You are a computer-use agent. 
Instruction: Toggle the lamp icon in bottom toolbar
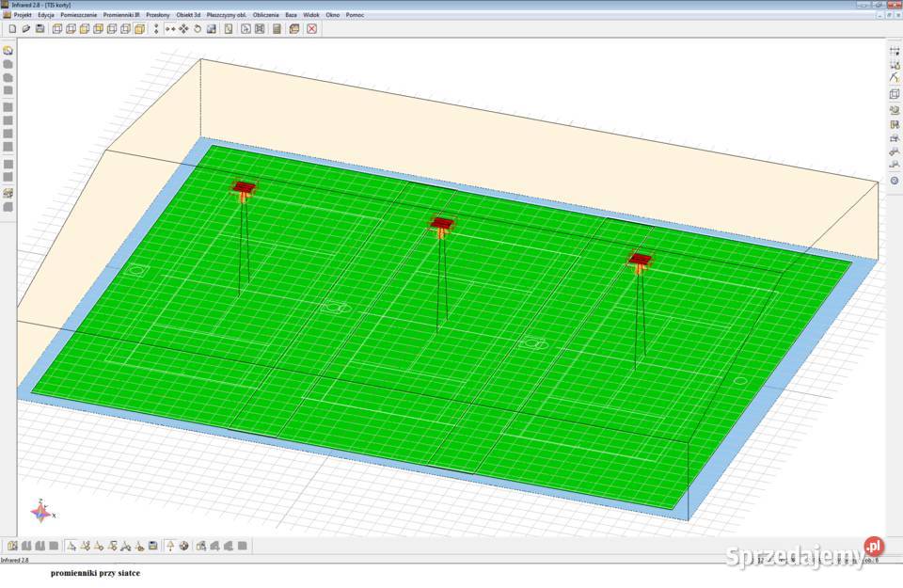pos(170,546)
